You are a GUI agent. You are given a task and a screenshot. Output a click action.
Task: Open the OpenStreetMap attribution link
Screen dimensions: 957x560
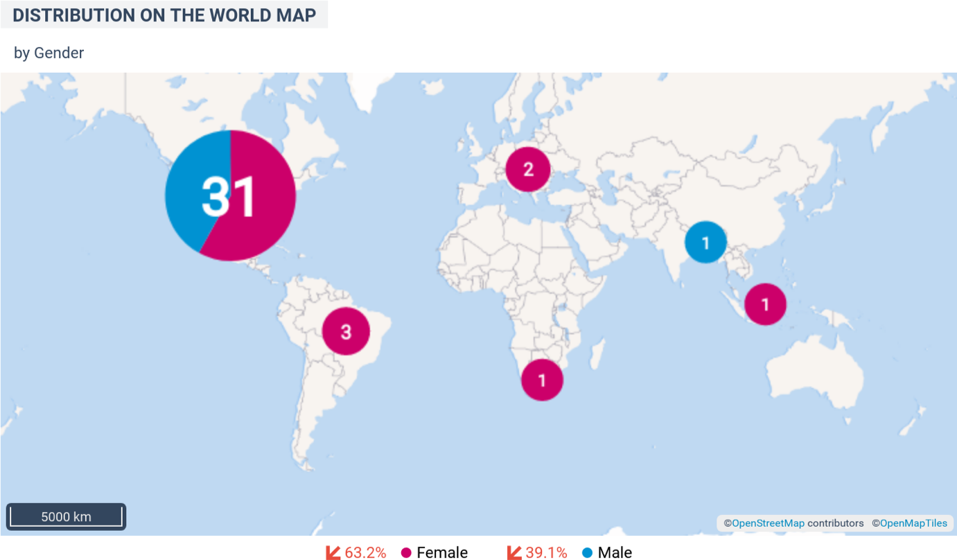coord(768,523)
